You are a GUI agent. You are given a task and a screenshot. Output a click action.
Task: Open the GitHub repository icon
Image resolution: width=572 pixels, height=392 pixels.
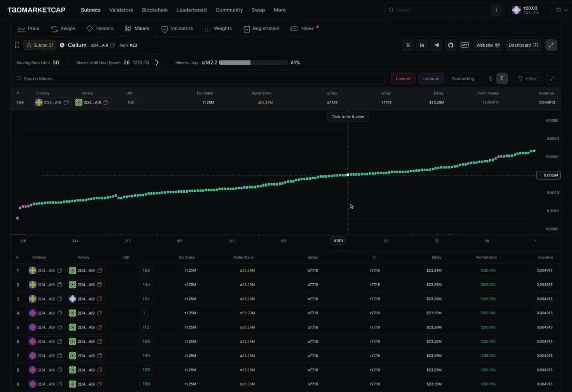point(451,45)
